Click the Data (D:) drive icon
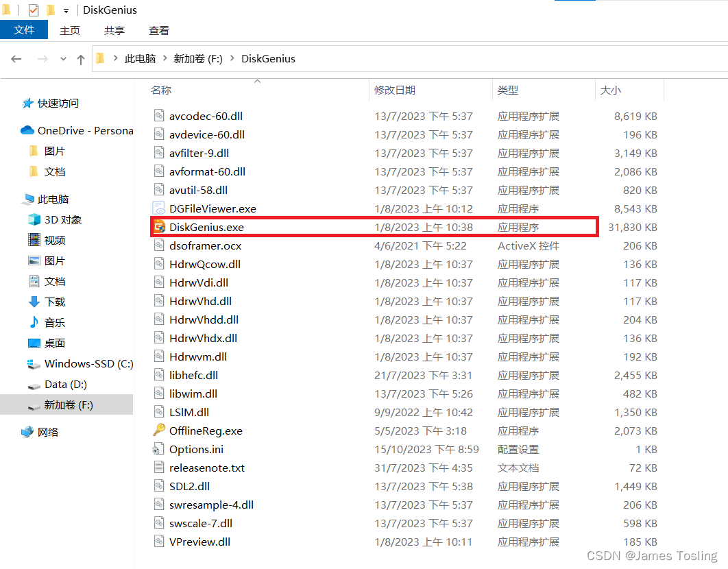The height and width of the screenshot is (569, 728). tap(34, 385)
